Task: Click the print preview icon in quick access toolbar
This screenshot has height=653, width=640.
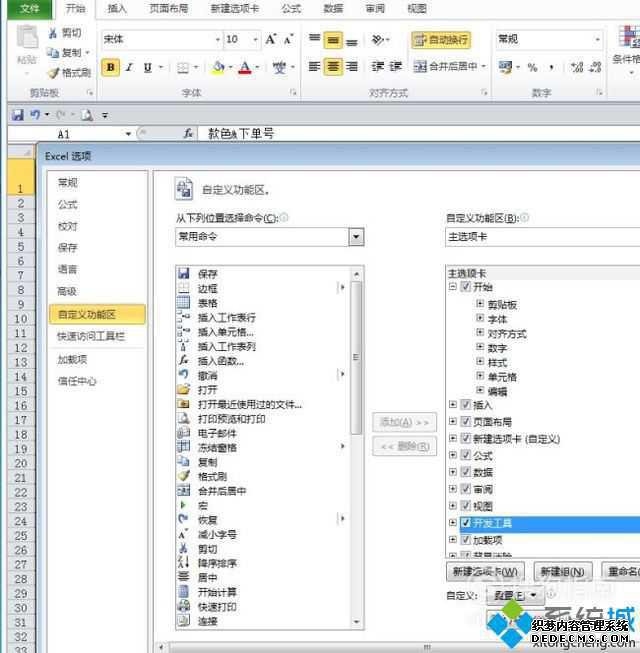Action: (x=87, y=115)
